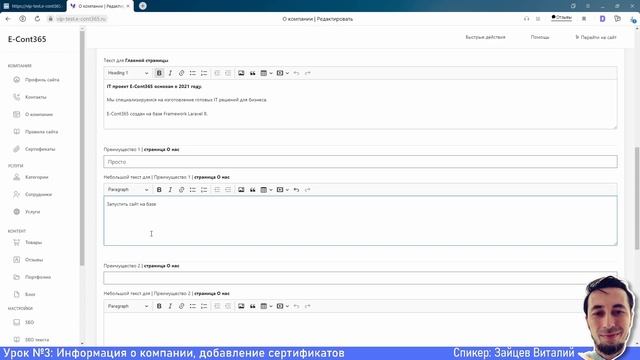Screen dimensions: 640x360
Task: Open Paragraph style dropdown in Преимущество 2 editor
Action: (x=128, y=306)
